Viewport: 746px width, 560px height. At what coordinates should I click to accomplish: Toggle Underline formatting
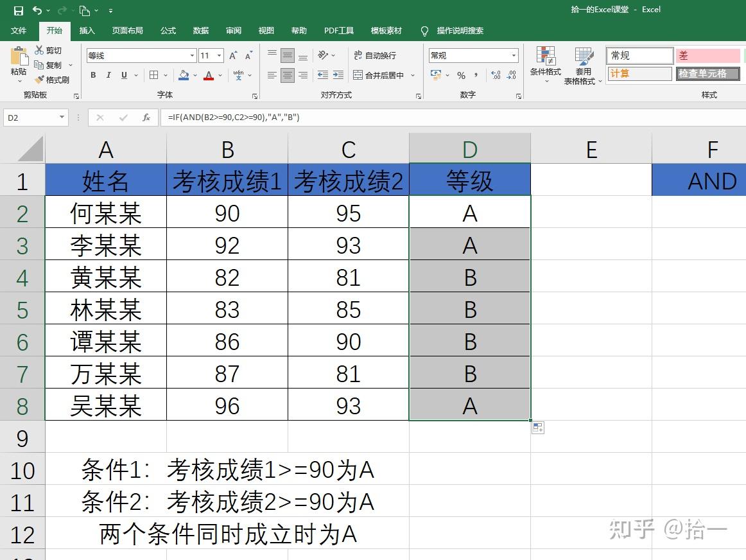coord(124,75)
